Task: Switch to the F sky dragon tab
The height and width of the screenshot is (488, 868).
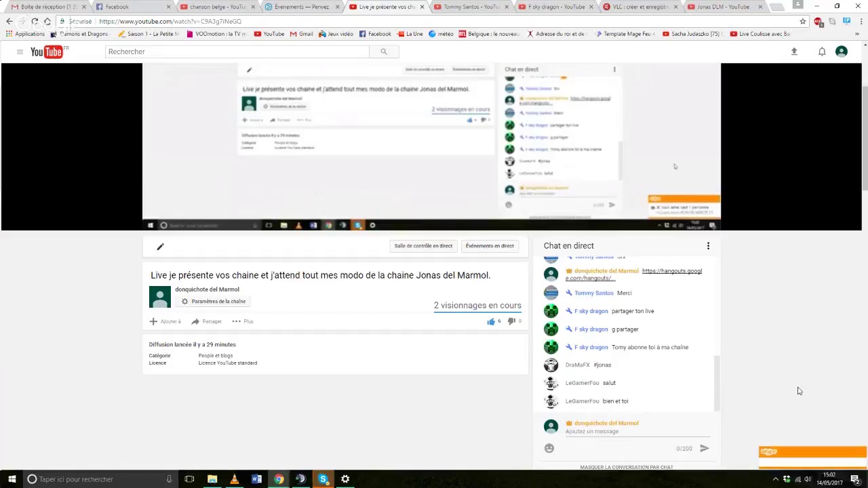Action: tap(555, 7)
